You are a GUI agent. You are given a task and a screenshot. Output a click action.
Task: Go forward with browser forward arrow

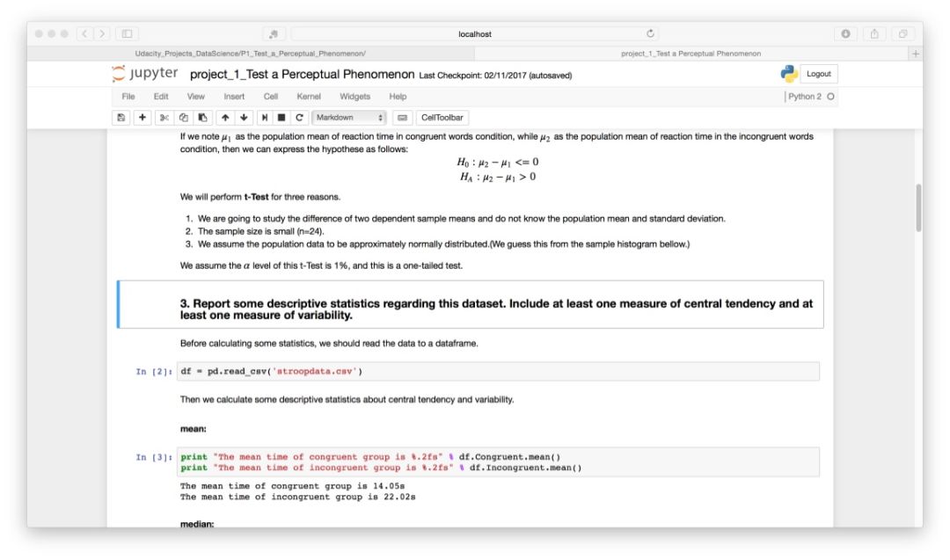click(102, 34)
